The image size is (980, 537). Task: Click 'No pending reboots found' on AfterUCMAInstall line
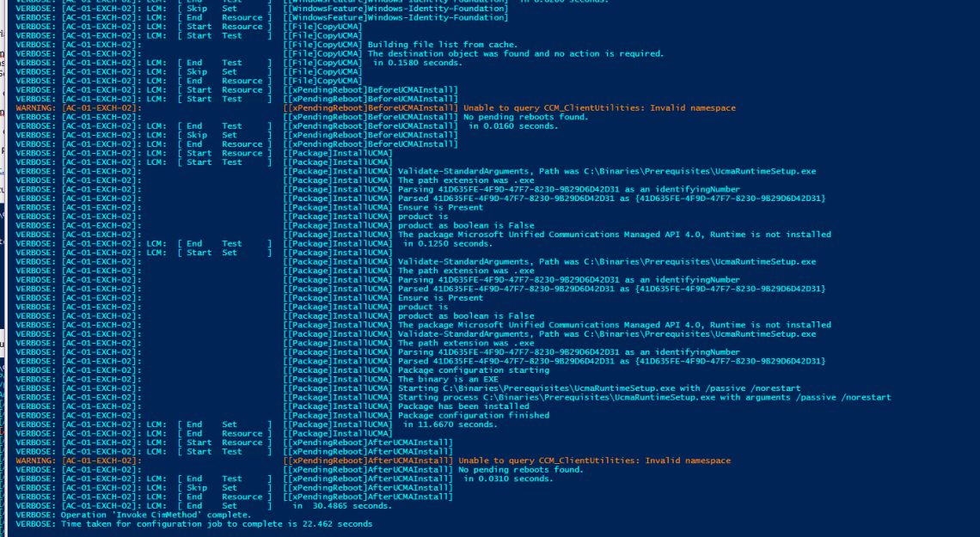520,470
